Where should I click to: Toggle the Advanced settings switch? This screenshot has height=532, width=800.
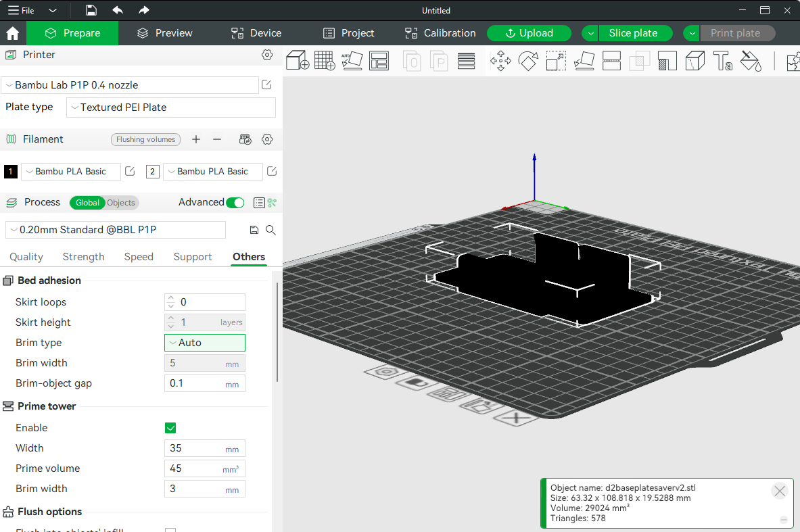click(x=235, y=203)
